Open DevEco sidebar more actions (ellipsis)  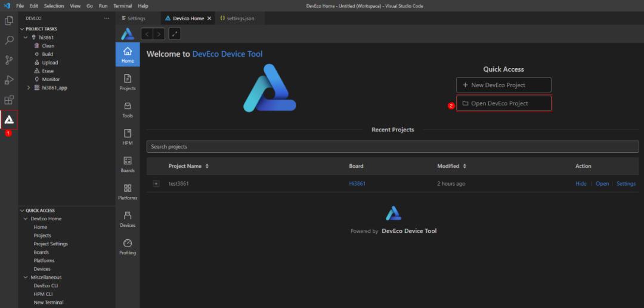pos(107,19)
